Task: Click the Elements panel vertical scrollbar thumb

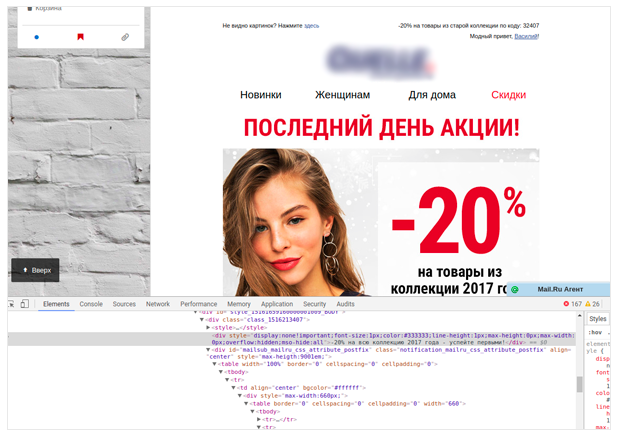Action: coord(579,384)
